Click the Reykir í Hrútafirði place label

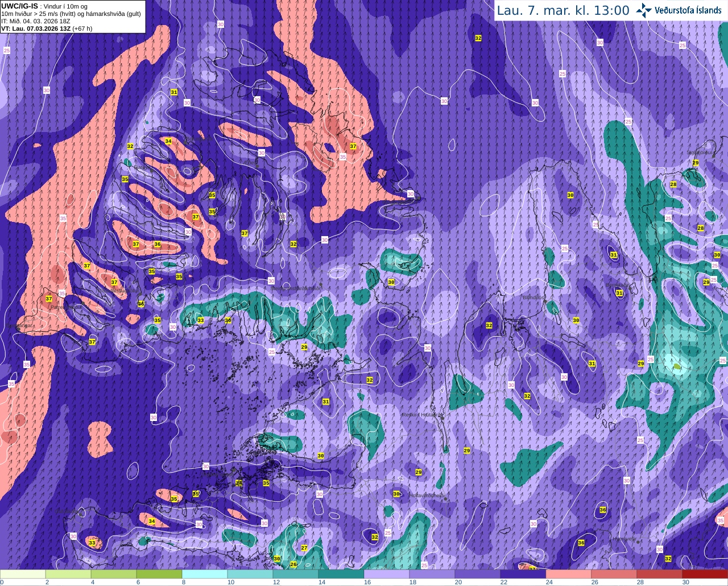423,415
